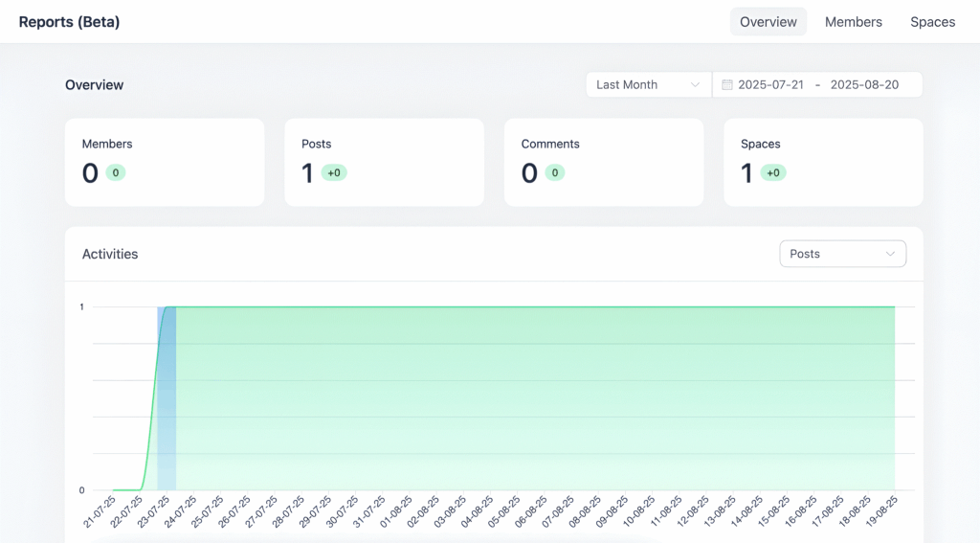Switch to the Members tab
980x543 pixels.
coord(853,22)
